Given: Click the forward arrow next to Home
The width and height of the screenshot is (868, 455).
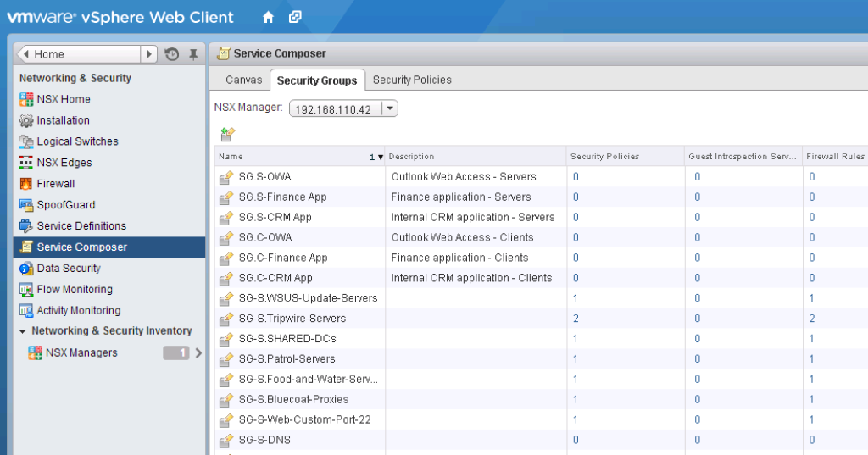Looking at the screenshot, I should tap(148, 54).
